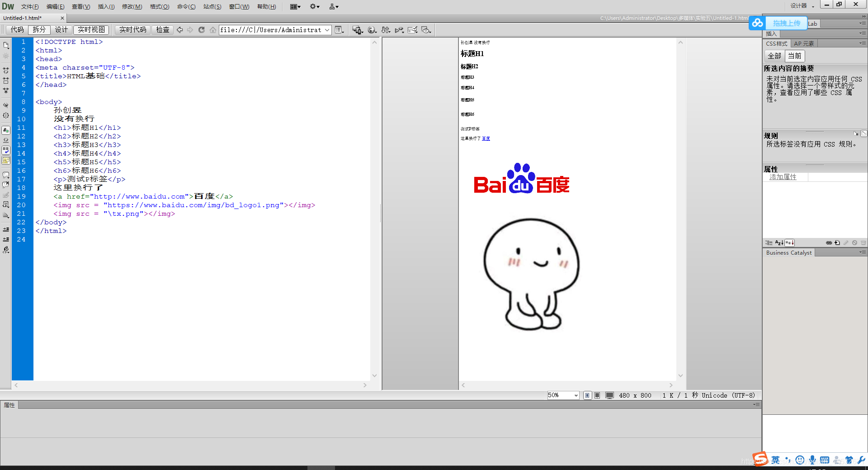The height and width of the screenshot is (470, 868).
Task: Open the multiscreen preview icon
Action: pyautogui.click(x=358, y=30)
